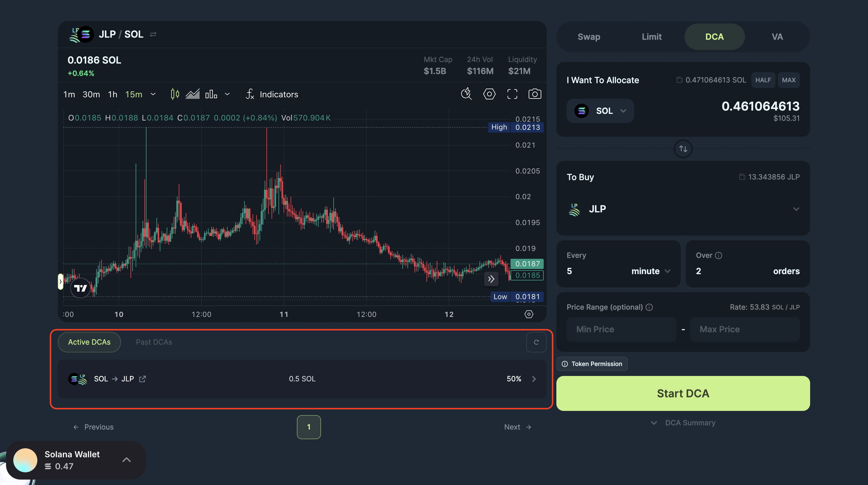Take a chart snapshot with camera icon
Viewport: 868px width, 485px height.
coord(535,94)
